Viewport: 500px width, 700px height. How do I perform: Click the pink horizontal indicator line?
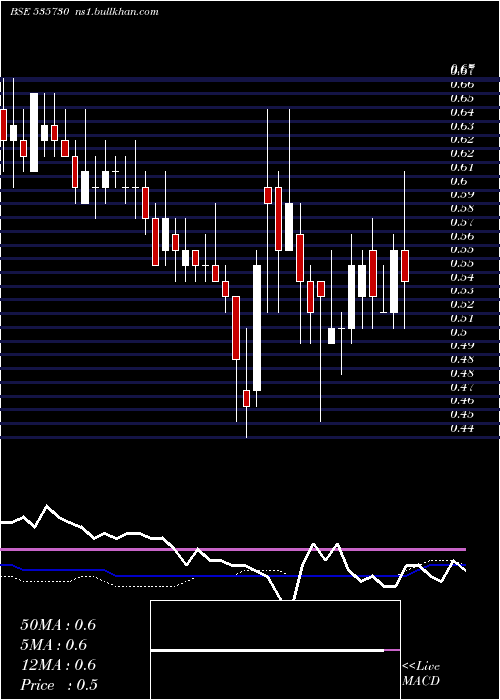point(233,549)
